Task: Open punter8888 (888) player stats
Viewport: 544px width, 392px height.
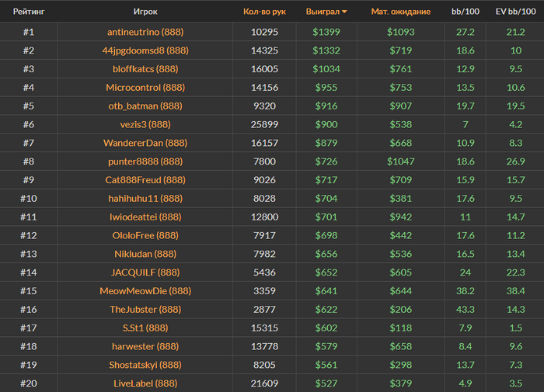Action: (145, 161)
